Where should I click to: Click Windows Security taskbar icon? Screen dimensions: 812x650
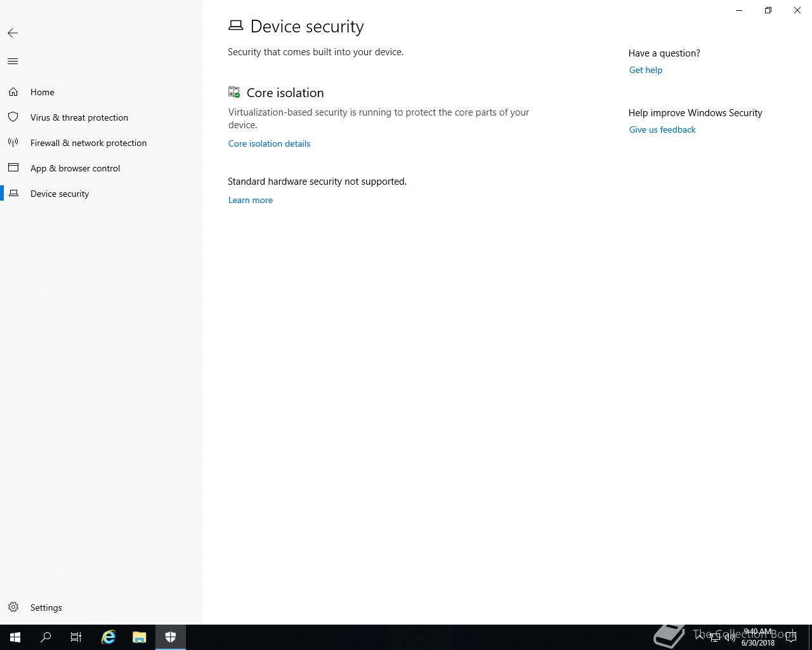[171, 637]
